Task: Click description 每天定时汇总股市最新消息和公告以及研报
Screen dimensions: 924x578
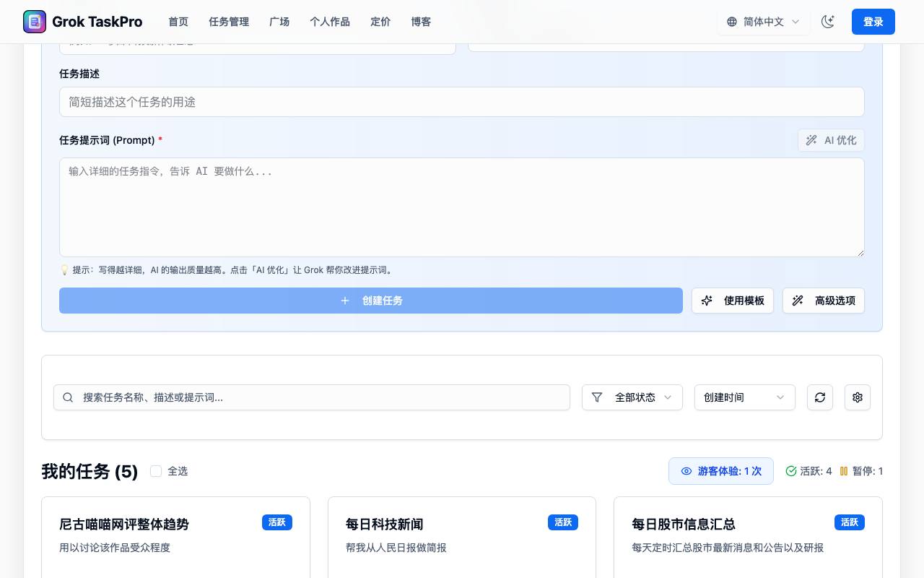Action: (728, 548)
